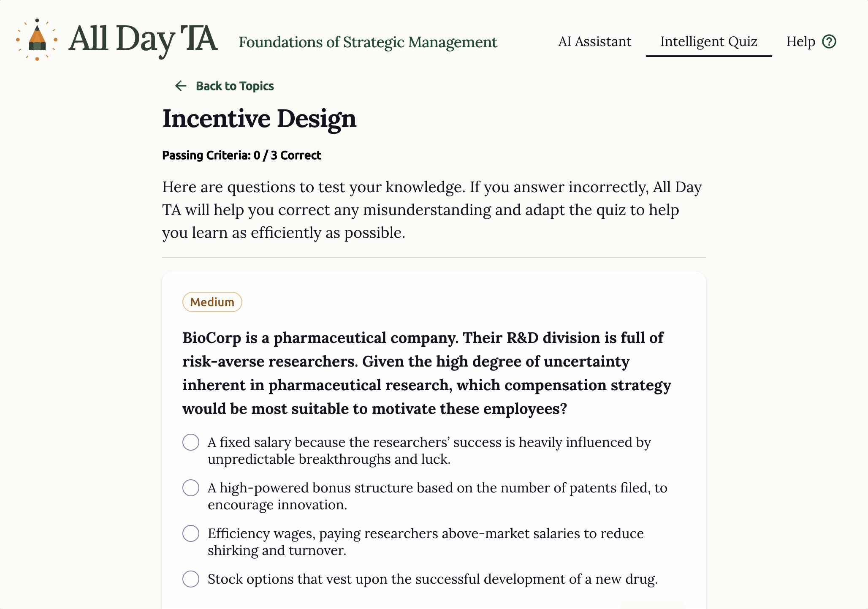Image resolution: width=868 pixels, height=609 pixels.
Task: Click the fixed salary answer text
Action: click(429, 451)
